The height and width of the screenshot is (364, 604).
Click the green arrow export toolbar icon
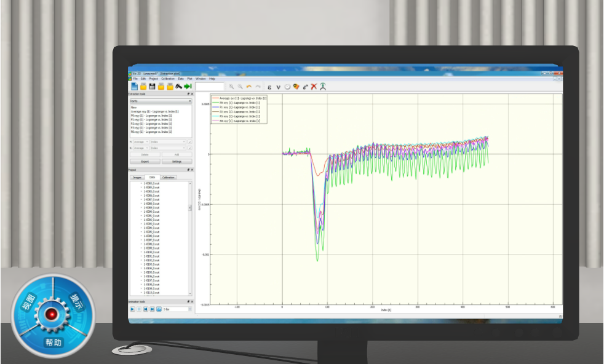point(188,87)
